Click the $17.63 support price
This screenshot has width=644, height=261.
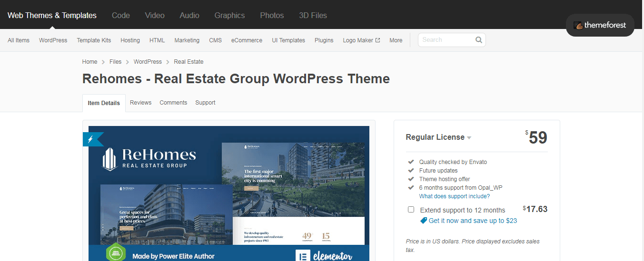[535, 209]
